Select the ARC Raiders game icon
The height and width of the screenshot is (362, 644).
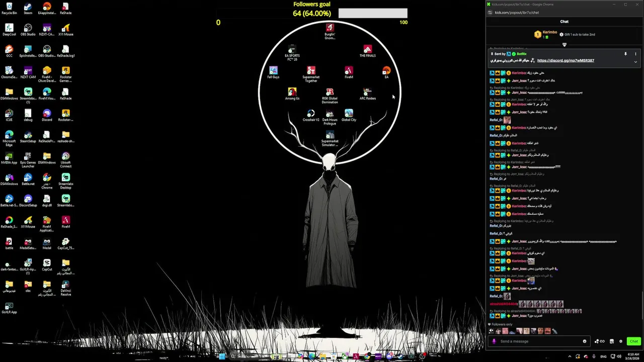pos(367,94)
